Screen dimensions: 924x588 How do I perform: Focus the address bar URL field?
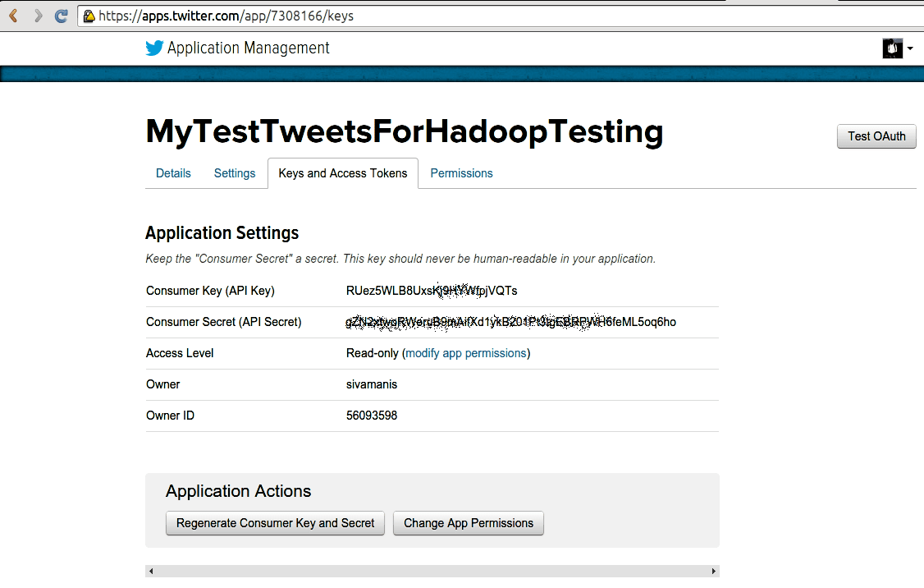click(501, 16)
